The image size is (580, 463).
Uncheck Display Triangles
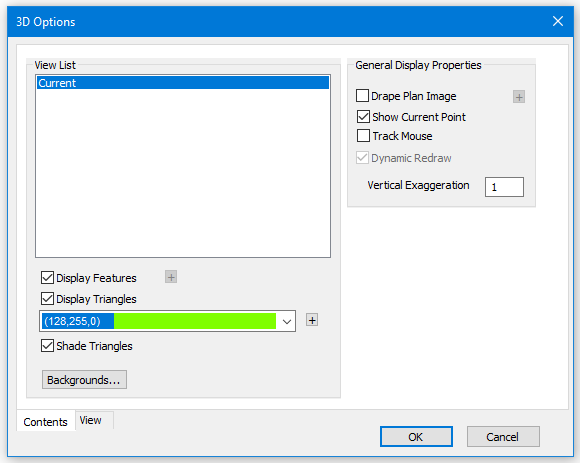pyautogui.click(x=47, y=299)
